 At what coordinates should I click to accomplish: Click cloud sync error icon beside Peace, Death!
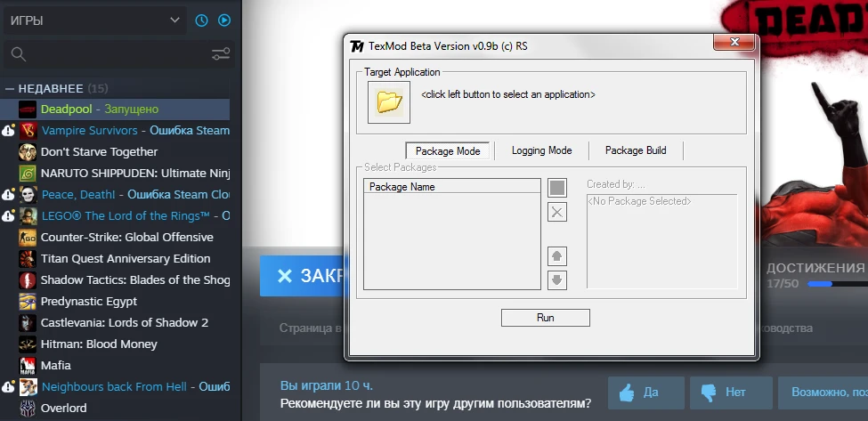tap(8, 195)
